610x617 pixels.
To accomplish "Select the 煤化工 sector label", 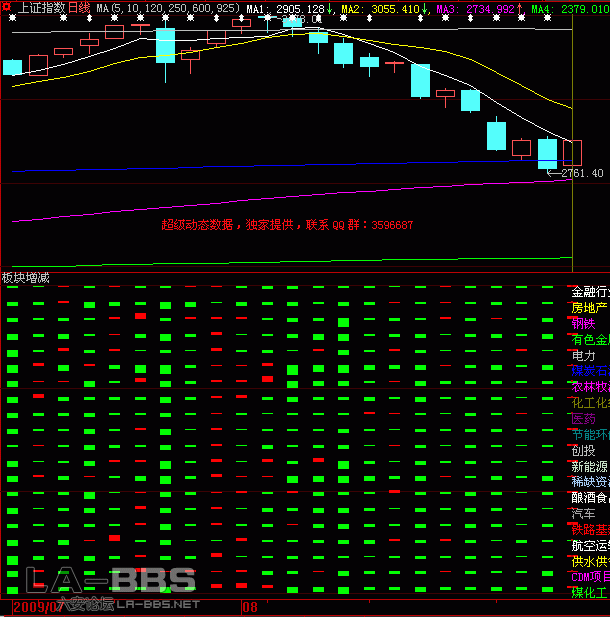I will pyautogui.click(x=588, y=592).
